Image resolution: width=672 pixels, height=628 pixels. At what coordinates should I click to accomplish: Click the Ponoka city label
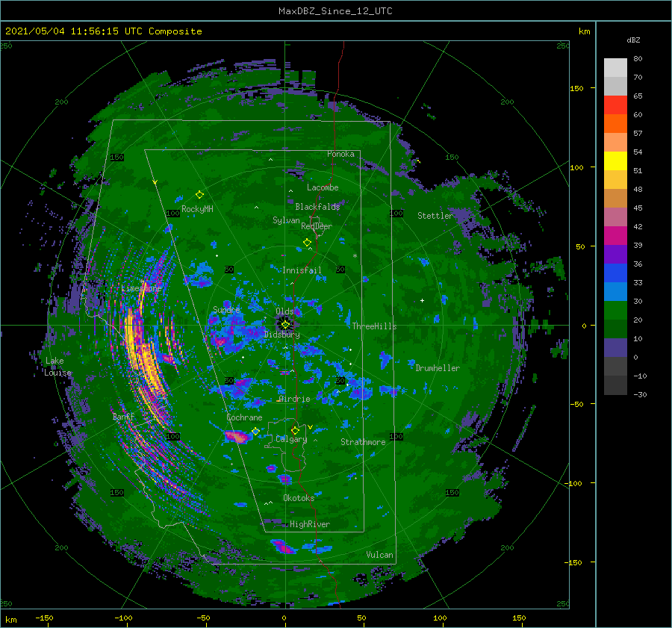pos(340,154)
